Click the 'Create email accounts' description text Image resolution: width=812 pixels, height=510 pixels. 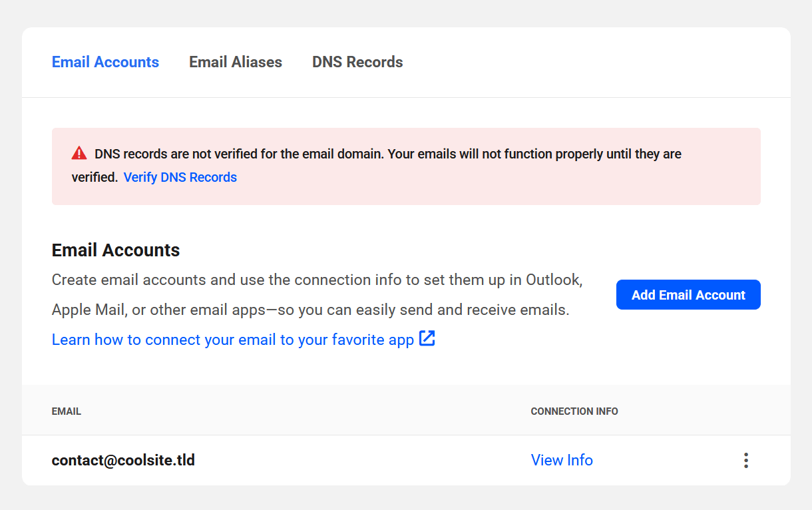pos(128,280)
